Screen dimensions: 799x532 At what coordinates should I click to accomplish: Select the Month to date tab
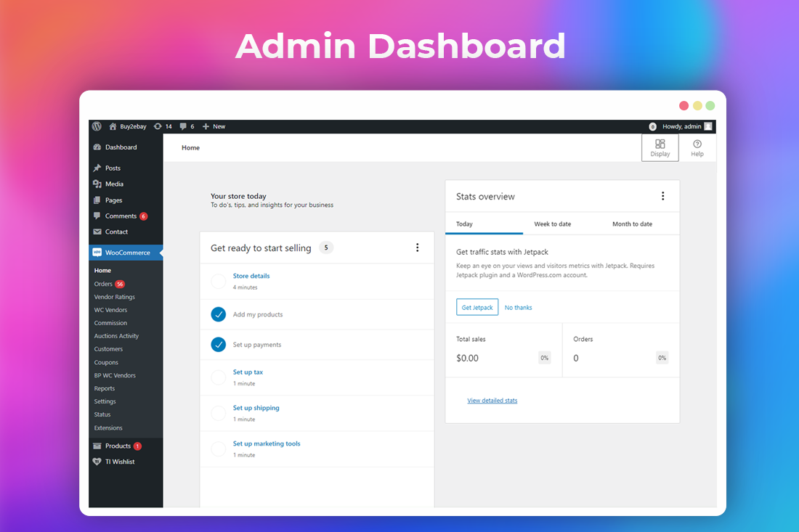(x=632, y=224)
